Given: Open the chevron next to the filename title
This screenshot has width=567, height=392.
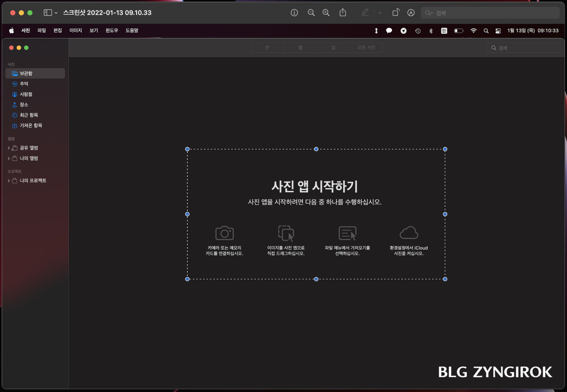Looking at the screenshot, I should (x=55, y=13).
